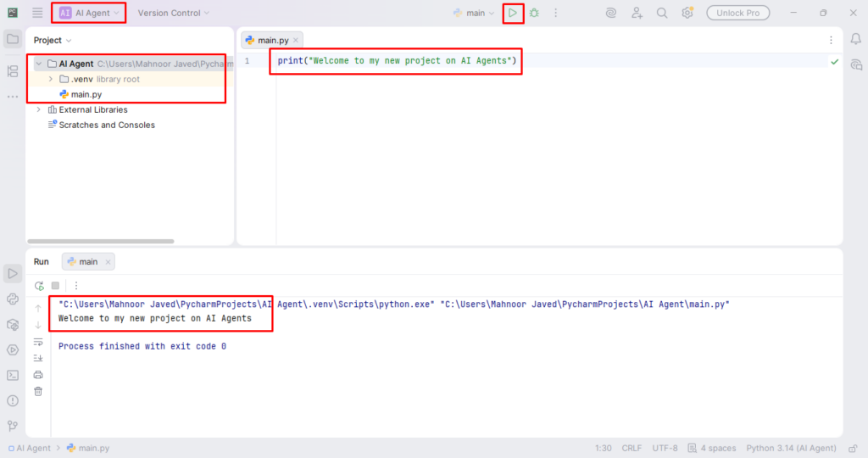Show more tool windows ellipsis

point(12,97)
